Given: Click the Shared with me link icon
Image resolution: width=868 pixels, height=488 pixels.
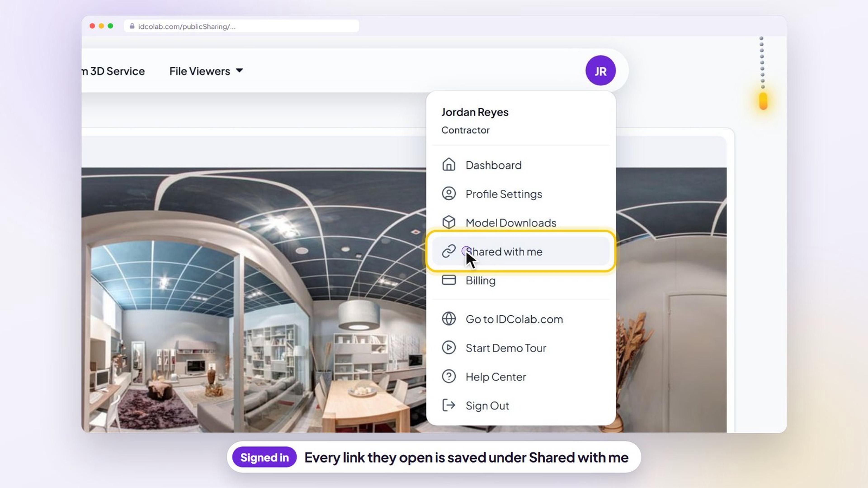Looking at the screenshot, I should point(448,251).
